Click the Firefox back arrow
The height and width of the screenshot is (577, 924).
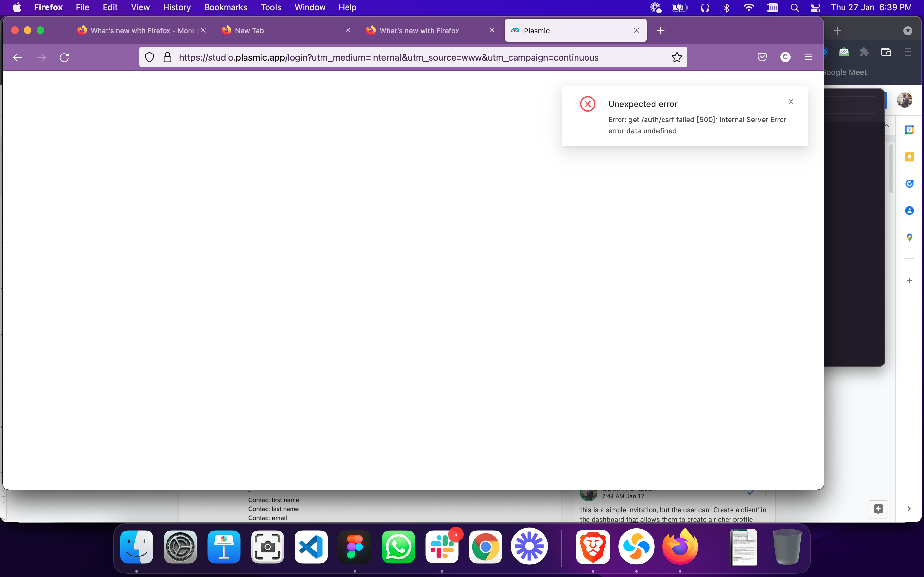[x=18, y=57]
